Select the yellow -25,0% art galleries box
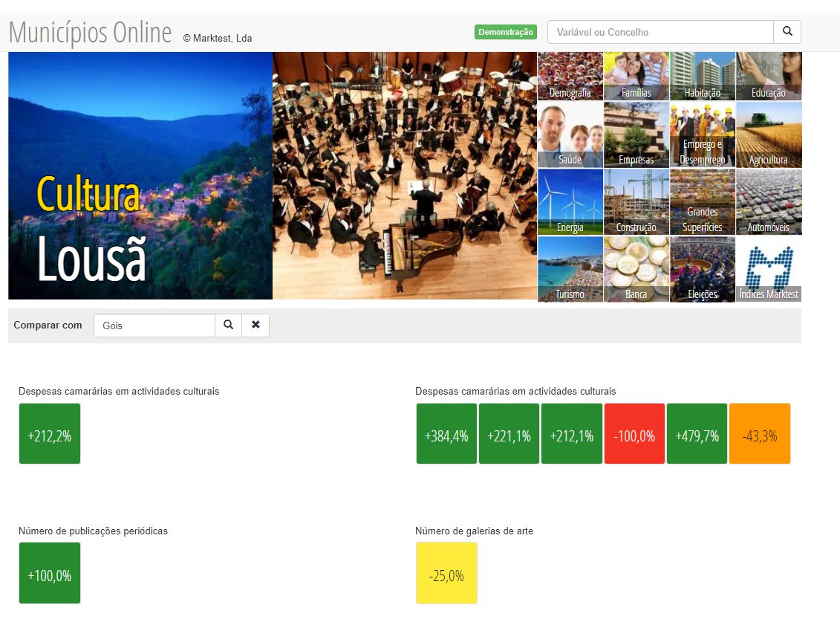840x625 pixels. [x=446, y=573]
